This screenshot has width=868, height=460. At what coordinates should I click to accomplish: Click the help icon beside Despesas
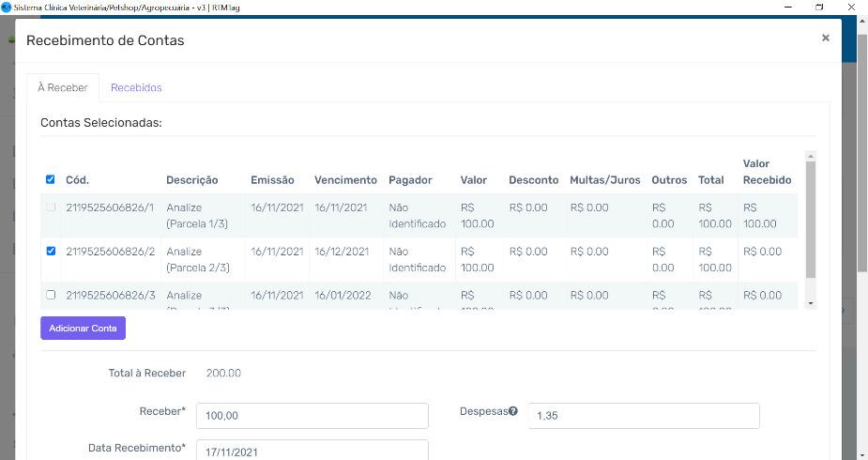pyautogui.click(x=513, y=411)
